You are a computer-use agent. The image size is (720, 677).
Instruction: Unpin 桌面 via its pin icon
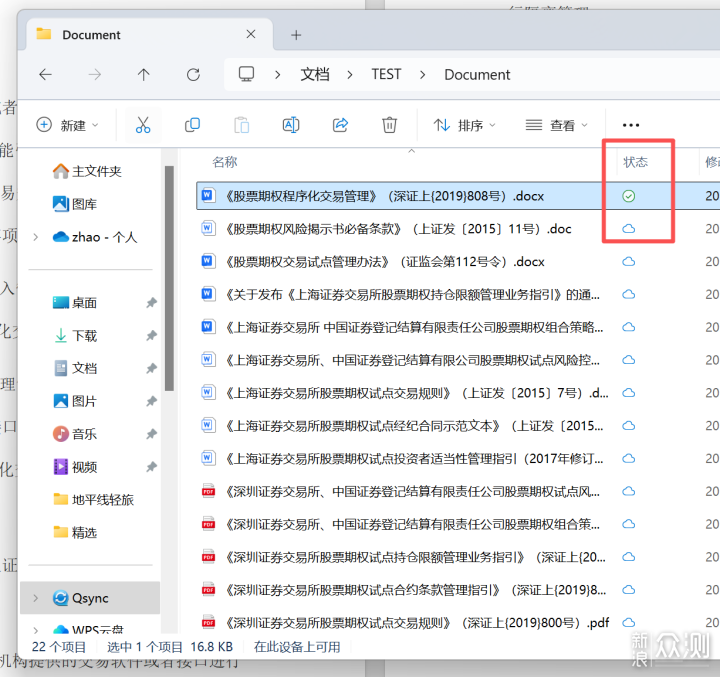click(x=152, y=303)
